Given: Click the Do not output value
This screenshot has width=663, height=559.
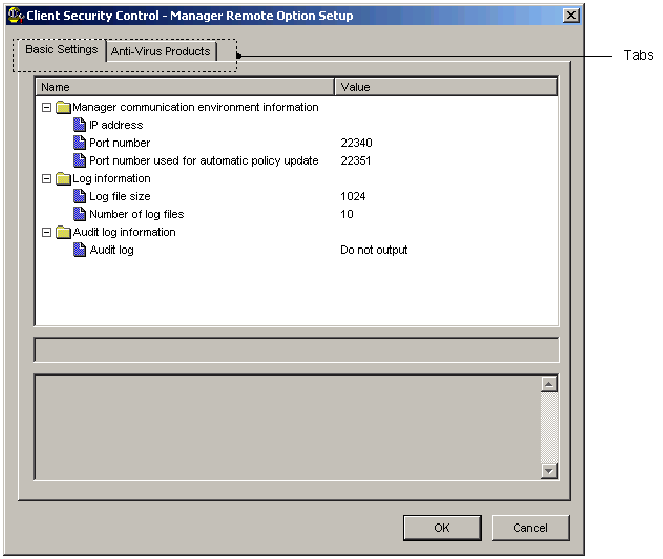Looking at the screenshot, I should 373,250.
